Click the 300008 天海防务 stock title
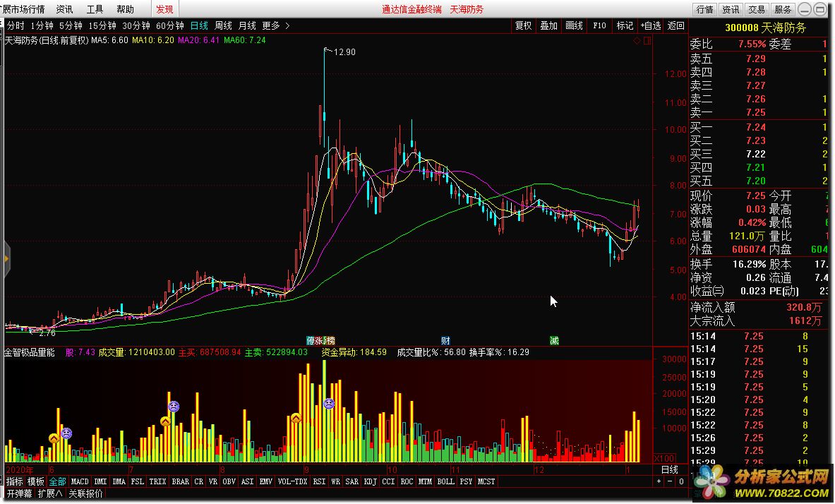The height and width of the screenshot is (504, 835). click(x=765, y=28)
